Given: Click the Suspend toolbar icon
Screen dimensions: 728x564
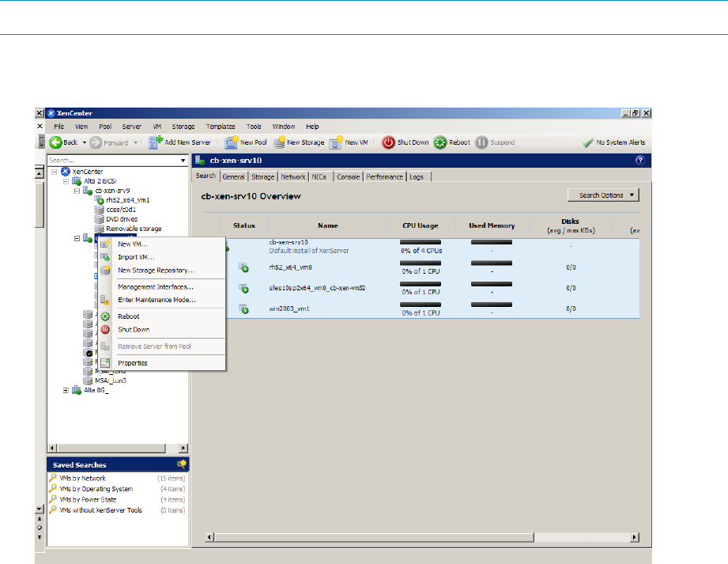Looking at the screenshot, I should click(481, 142).
